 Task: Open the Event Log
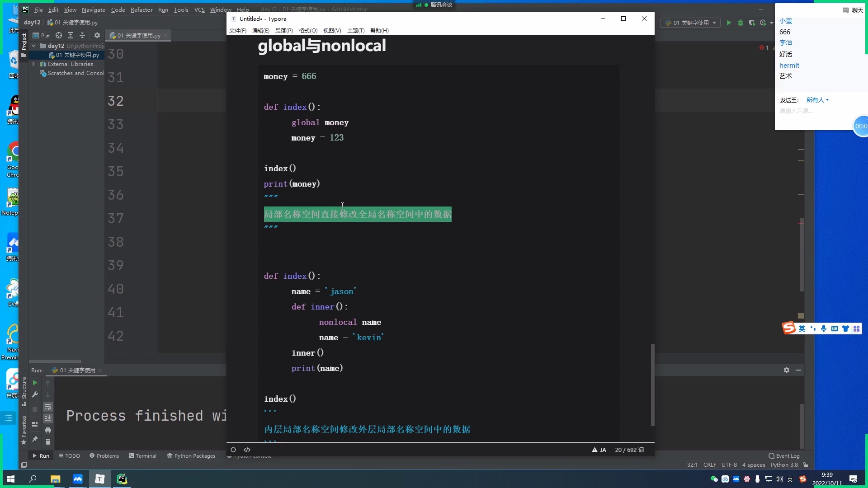point(785,456)
